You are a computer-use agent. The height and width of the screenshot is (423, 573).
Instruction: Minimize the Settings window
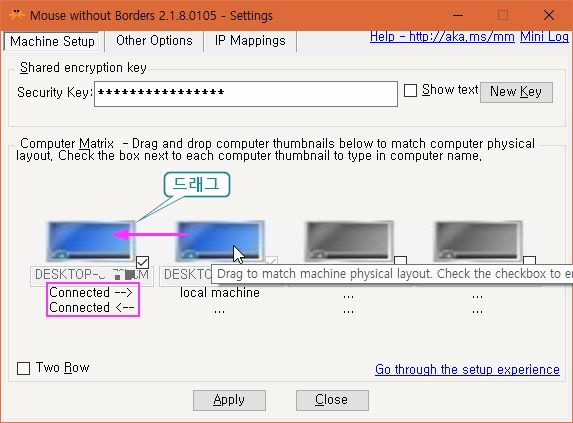pos(458,15)
